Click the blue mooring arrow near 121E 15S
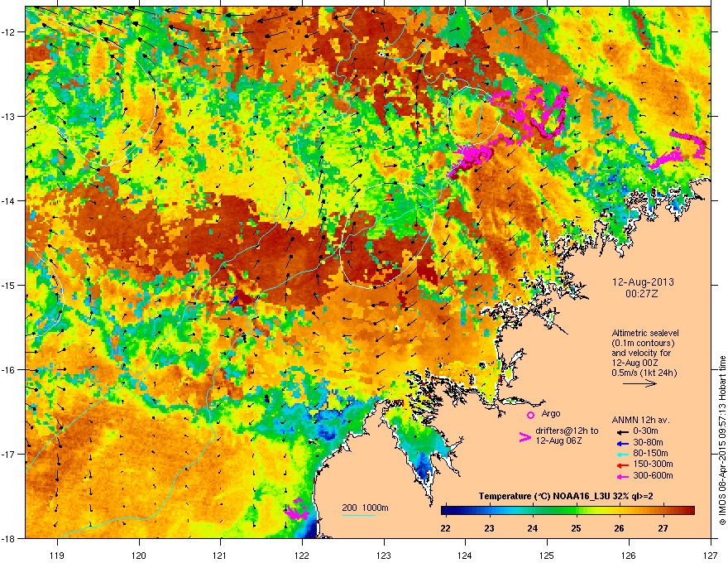This screenshot has width=728, height=563. (234, 299)
